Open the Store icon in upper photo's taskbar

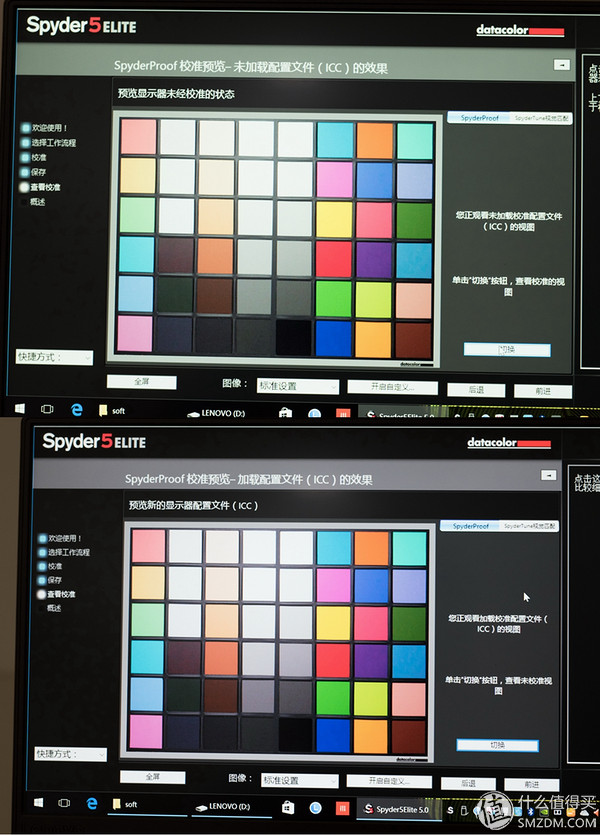click(x=285, y=413)
